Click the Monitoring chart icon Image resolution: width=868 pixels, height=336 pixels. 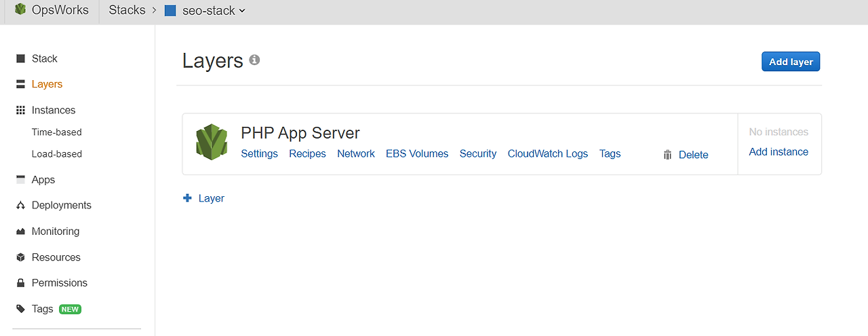20,231
